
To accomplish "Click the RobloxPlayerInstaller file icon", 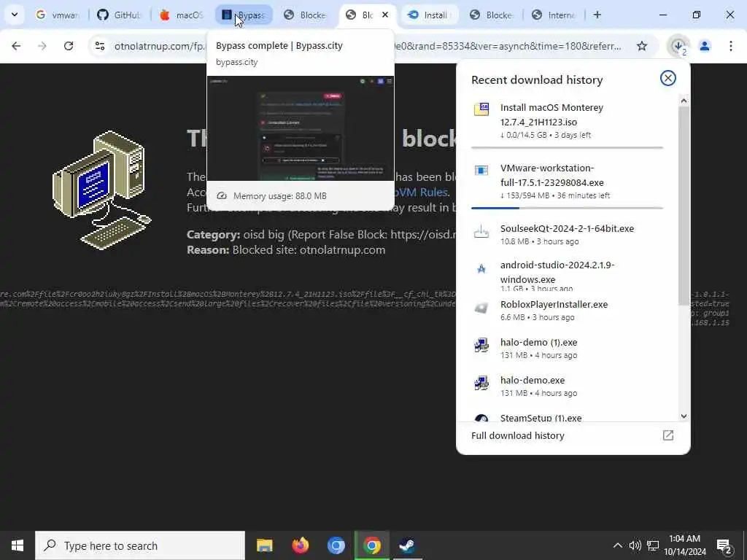I will click(x=481, y=308).
